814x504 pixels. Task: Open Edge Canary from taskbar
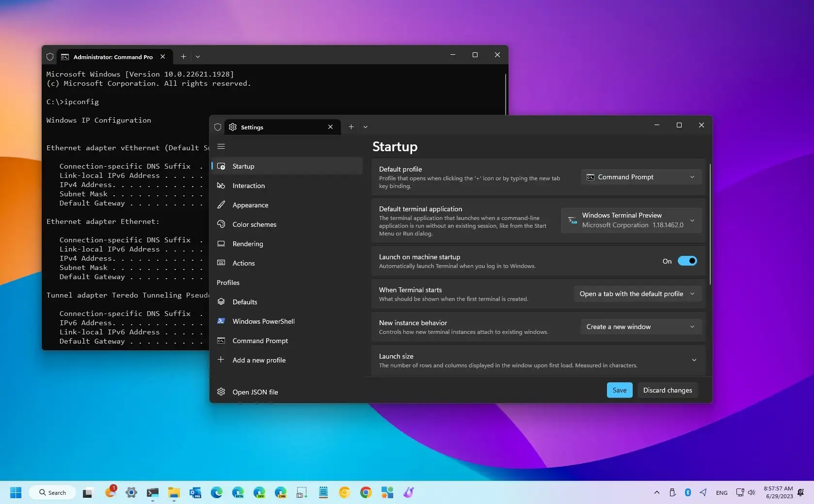point(281,492)
